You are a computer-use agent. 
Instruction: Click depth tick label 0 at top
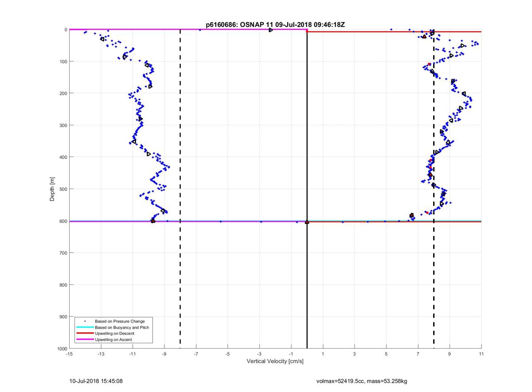(66, 30)
